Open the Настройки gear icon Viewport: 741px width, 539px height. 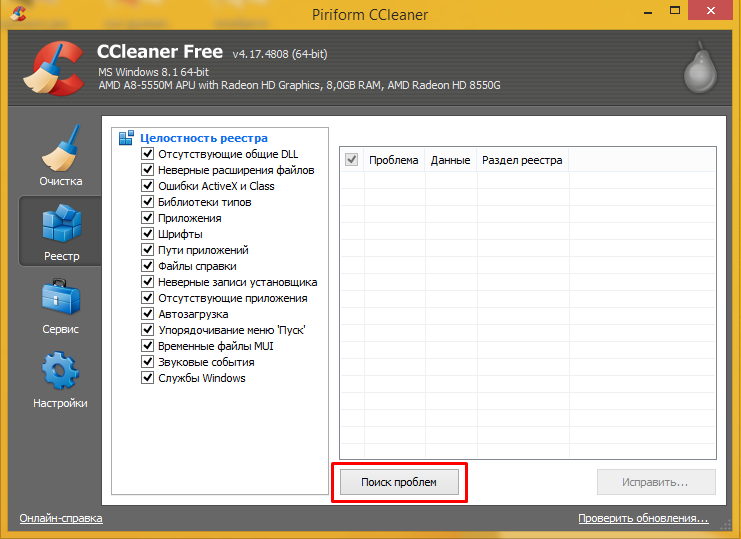click(x=60, y=371)
